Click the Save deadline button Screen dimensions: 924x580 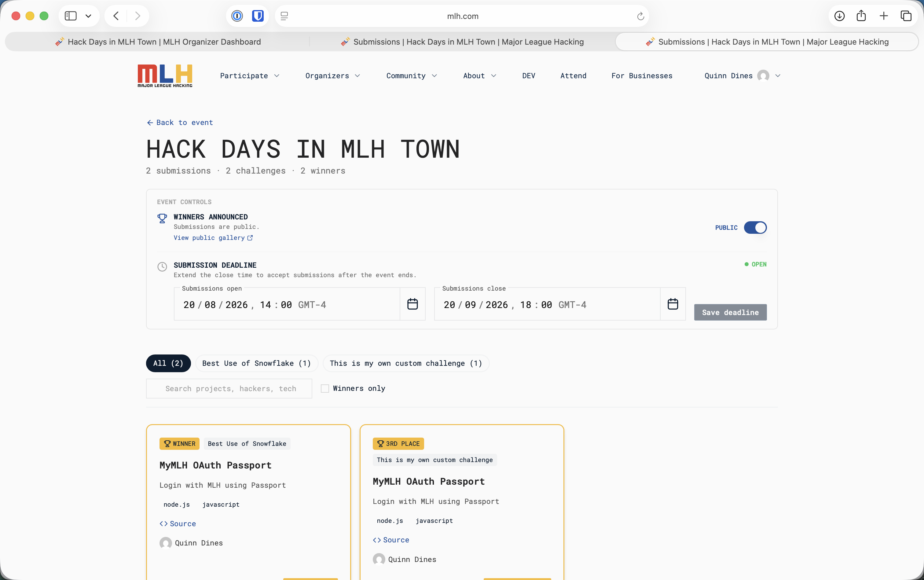point(730,312)
